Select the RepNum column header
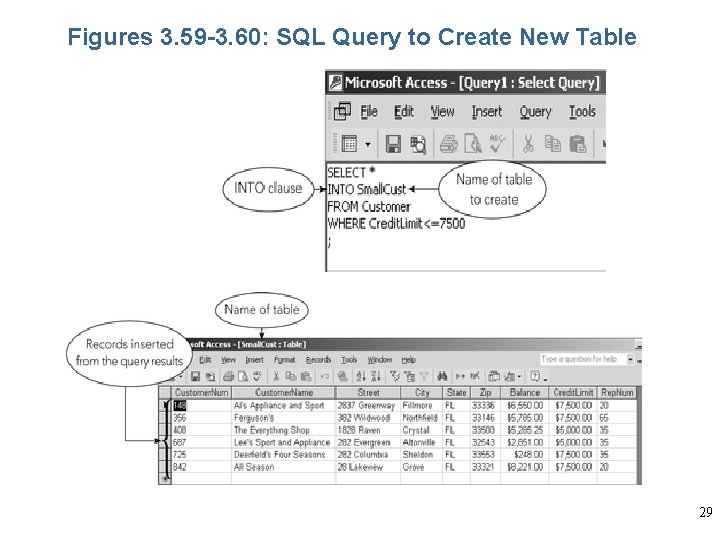The image size is (720, 540). [x=617, y=393]
